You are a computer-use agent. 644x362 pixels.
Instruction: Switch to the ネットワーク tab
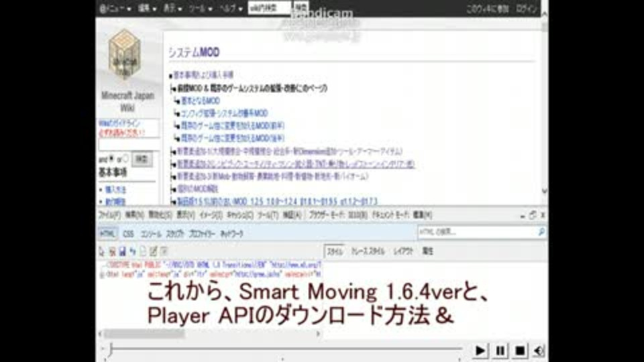[x=231, y=233]
